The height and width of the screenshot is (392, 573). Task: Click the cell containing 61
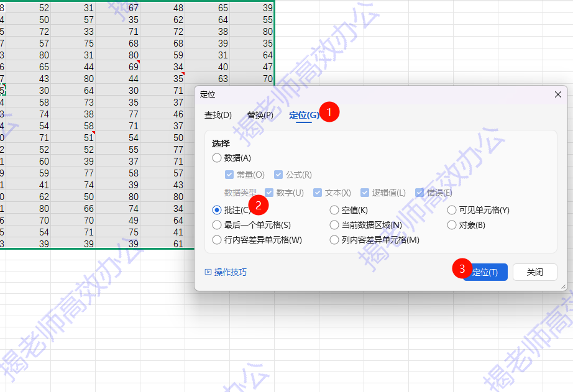(x=162, y=244)
